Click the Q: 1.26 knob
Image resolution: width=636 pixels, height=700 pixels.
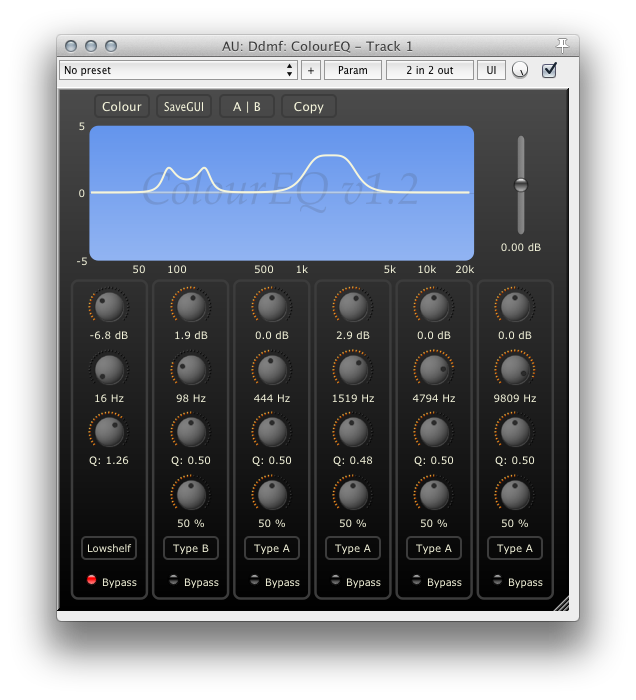tap(109, 432)
